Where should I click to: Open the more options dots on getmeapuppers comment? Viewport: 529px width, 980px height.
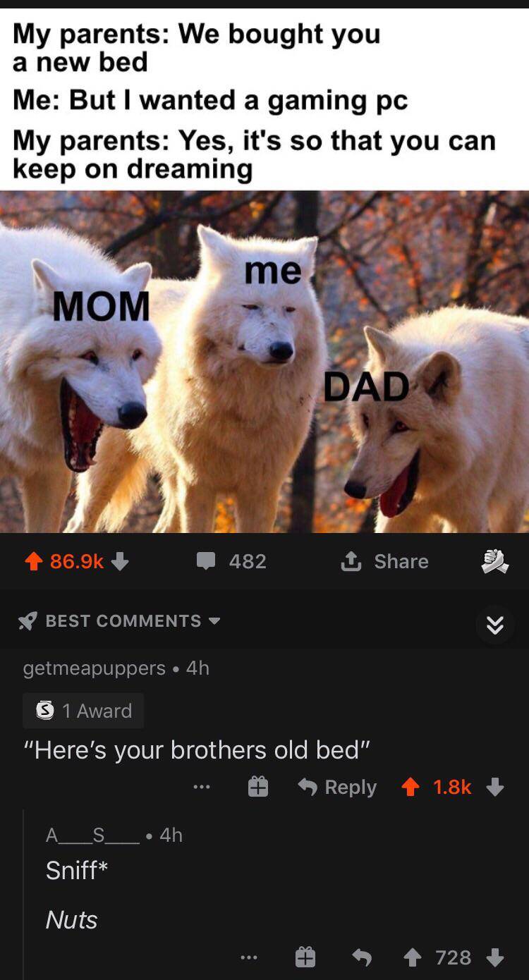[202, 787]
